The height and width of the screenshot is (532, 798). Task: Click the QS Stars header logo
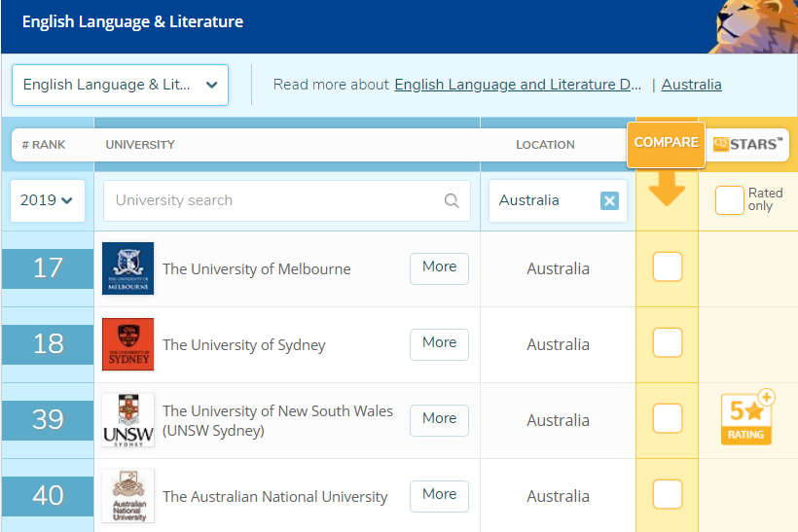[747, 144]
